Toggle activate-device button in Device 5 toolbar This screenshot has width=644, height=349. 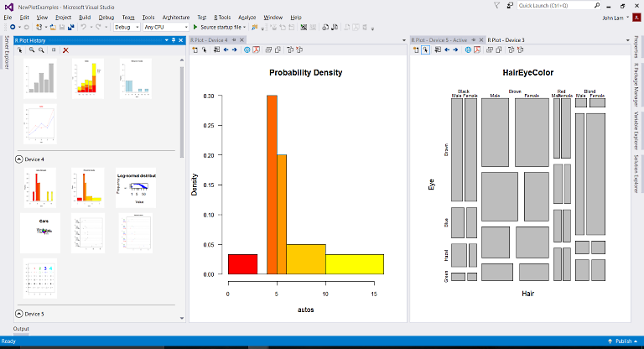point(425,49)
